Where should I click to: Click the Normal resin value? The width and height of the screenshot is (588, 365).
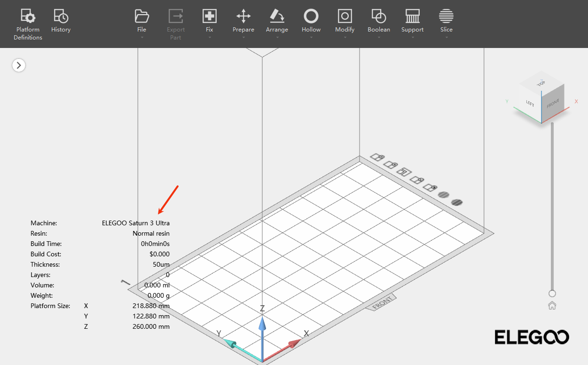(x=151, y=233)
